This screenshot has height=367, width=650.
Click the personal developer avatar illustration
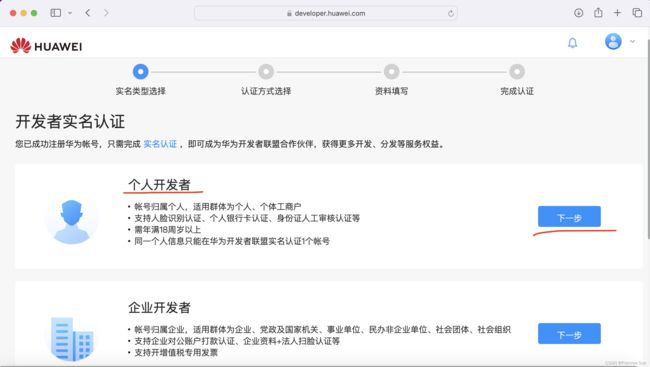pos(71,221)
